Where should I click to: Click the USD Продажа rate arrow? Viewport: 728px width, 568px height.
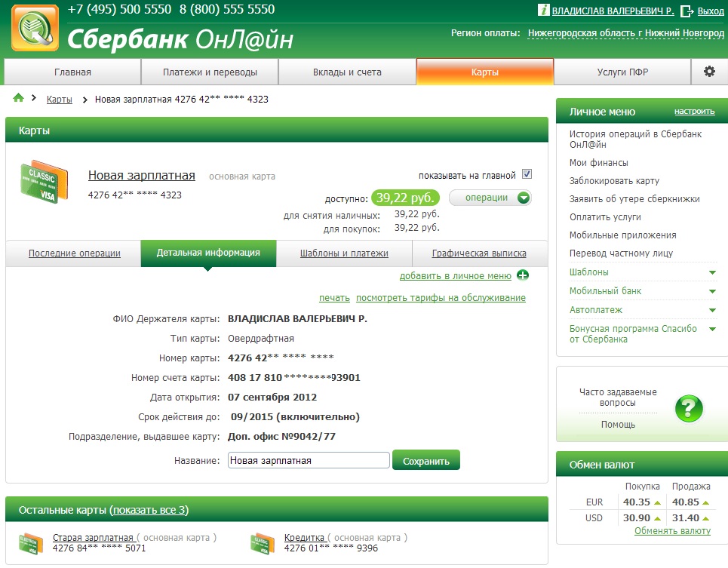705,518
